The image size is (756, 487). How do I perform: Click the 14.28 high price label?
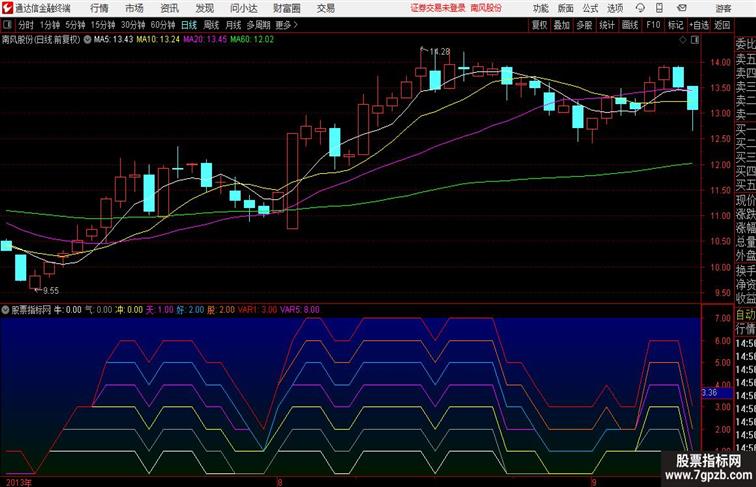click(x=440, y=52)
